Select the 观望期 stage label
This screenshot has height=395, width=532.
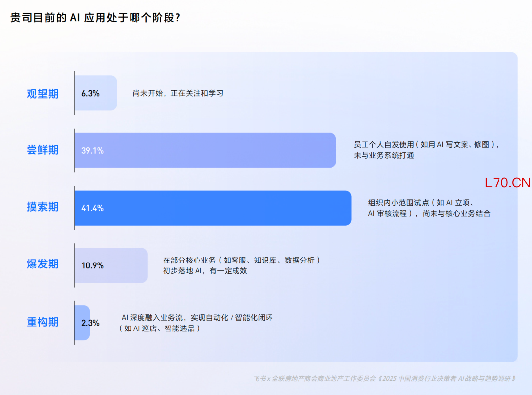[42, 94]
